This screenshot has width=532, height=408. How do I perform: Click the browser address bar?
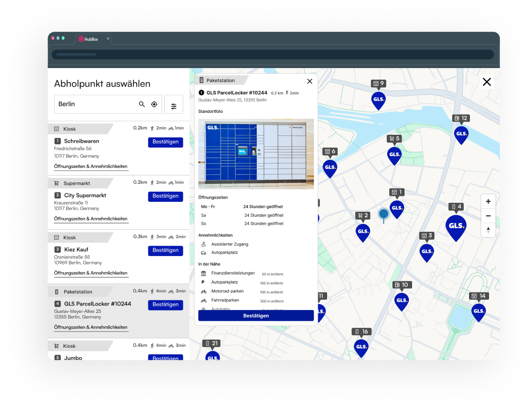pos(273,55)
